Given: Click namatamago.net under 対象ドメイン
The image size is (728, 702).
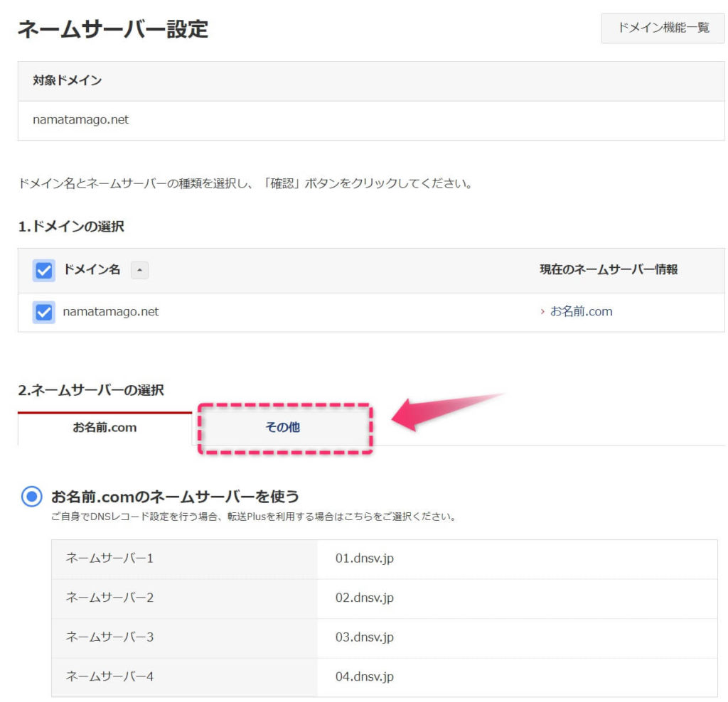Looking at the screenshot, I should (x=81, y=119).
